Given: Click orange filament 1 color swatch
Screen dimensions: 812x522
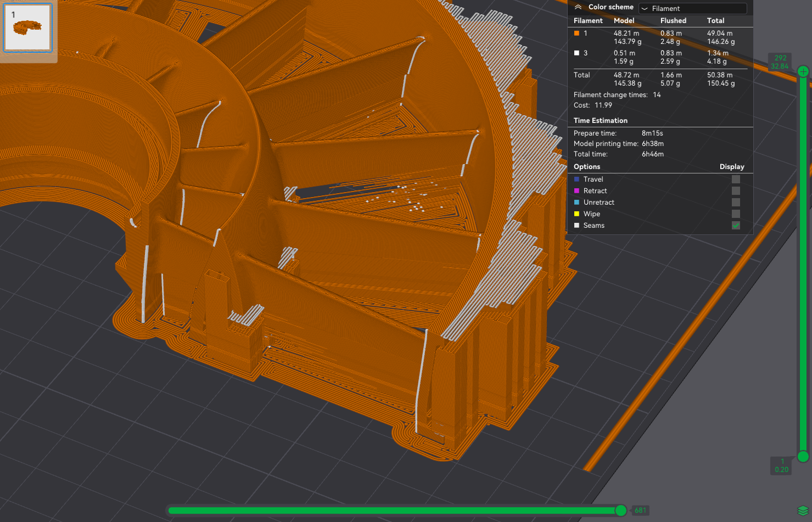Looking at the screenshot, I should point(576,33).
